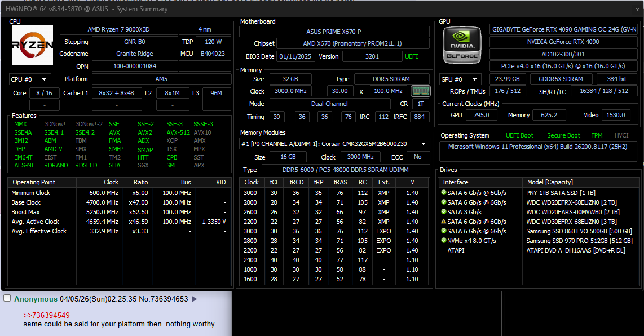Click the AVX-512 feature flag
Screen dimensions: 644x336
178,132
